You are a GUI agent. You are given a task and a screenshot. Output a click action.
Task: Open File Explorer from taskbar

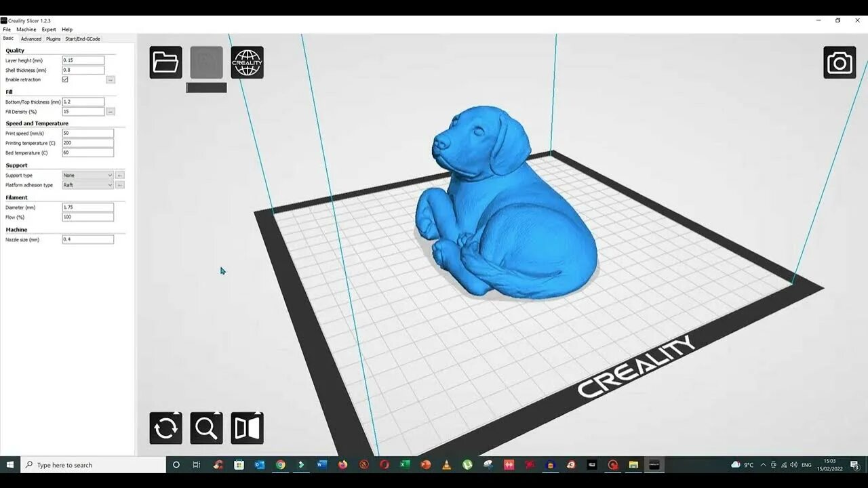[633, 465]
